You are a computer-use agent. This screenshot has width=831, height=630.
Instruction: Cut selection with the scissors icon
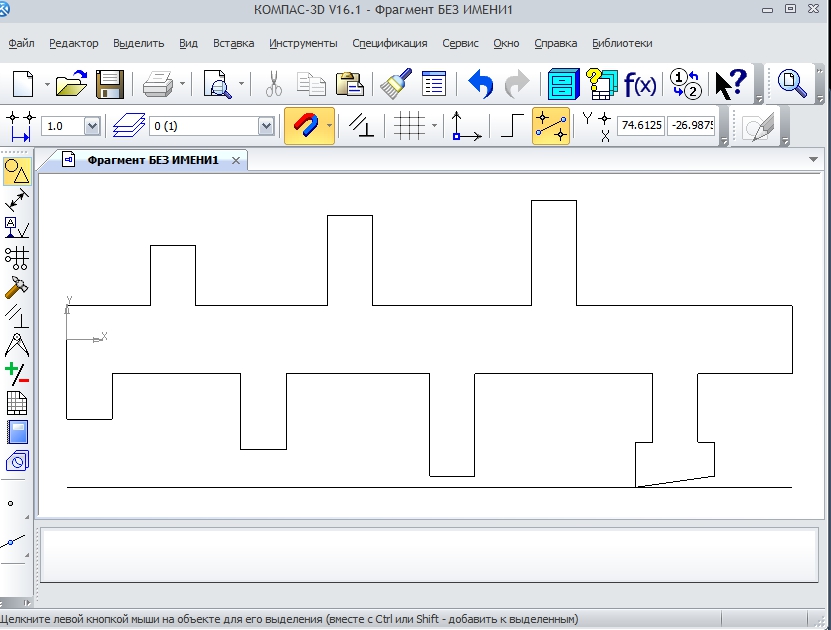[273, 84]
